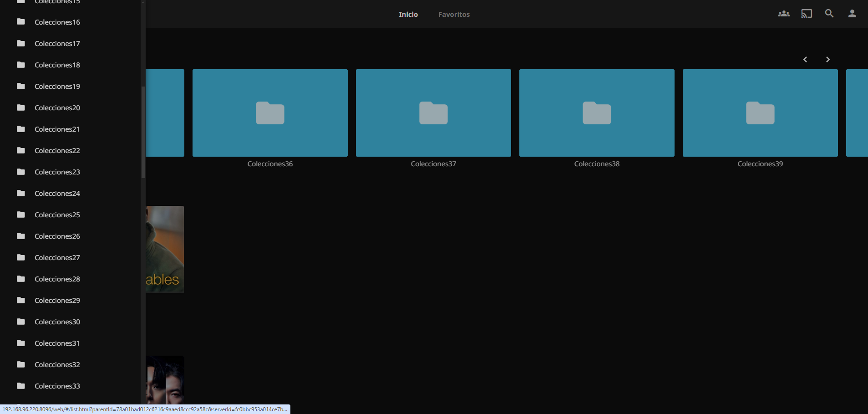The image size is (868, 414).
Task: Open the Colecciones38 folder card
Action: point(596,113)
